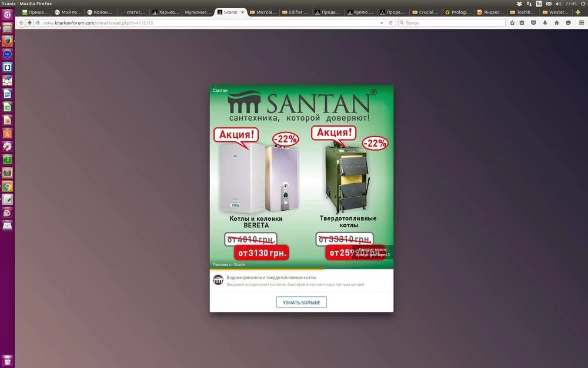Open a new tab with the plus icon

[x=578, y=12]
